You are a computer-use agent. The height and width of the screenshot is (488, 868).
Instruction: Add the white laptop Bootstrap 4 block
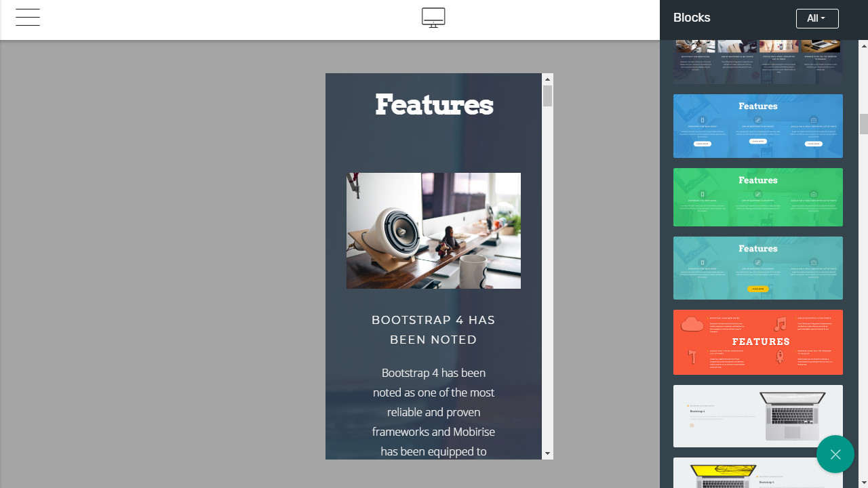[x=758, y=416]
